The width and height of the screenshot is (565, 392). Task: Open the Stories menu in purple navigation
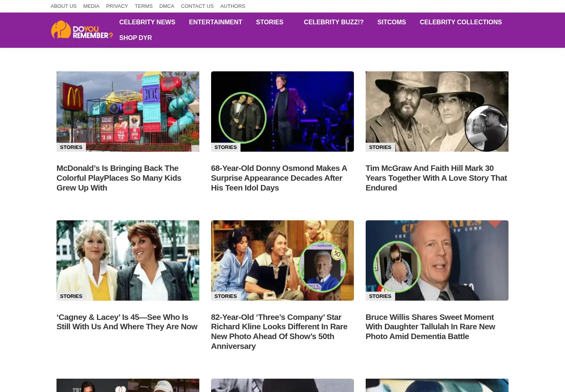270,22
